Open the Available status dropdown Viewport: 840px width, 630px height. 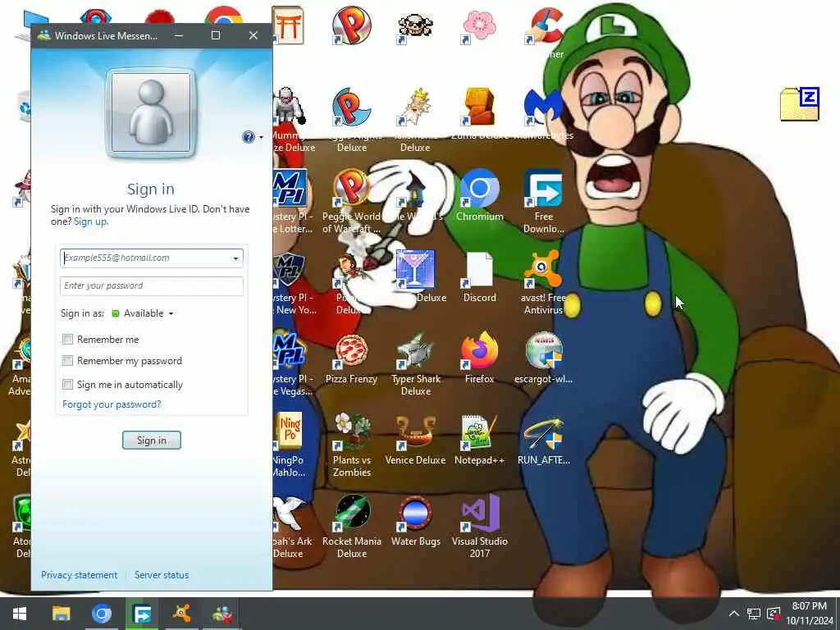[x=143, y=313]
